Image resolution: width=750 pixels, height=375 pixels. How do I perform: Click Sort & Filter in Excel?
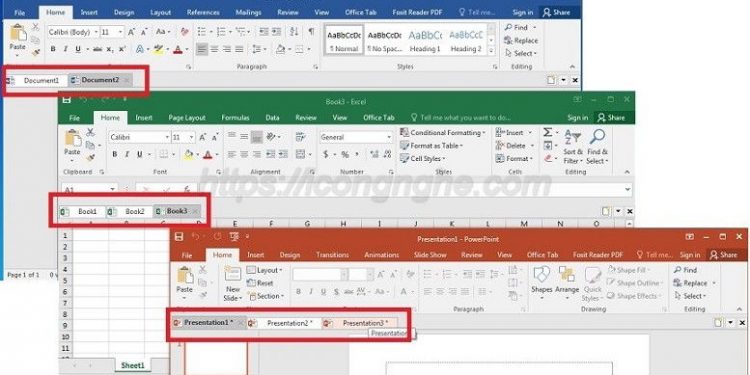tap(573, 146)
